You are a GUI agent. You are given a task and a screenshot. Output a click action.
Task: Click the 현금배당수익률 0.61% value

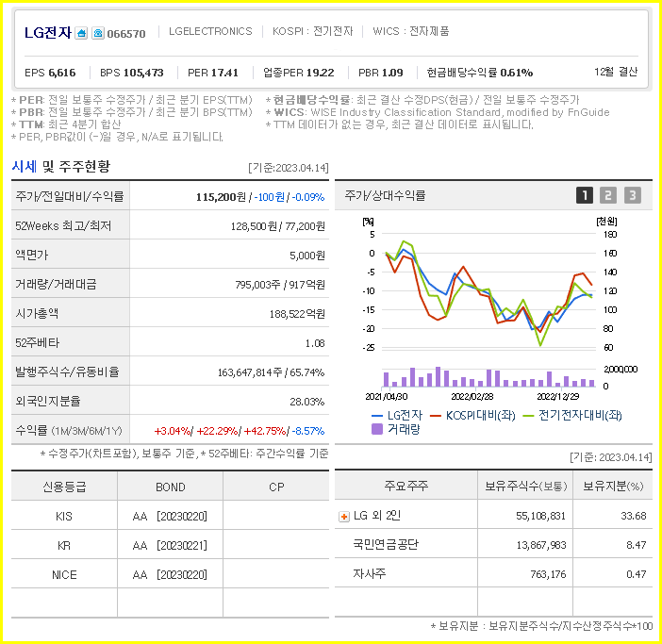[480, 73]
